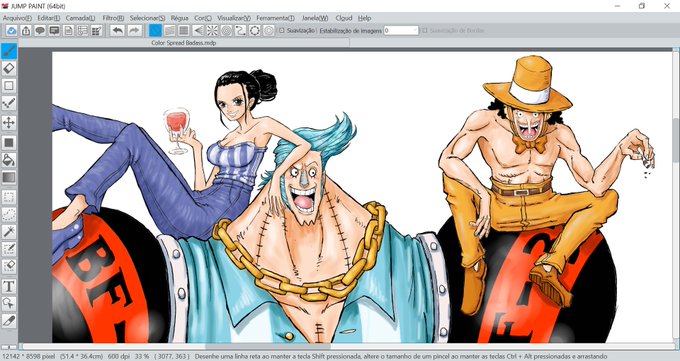Toggle Suavização de Bordas checkbox
680x361 pixels.
point(425,31)
